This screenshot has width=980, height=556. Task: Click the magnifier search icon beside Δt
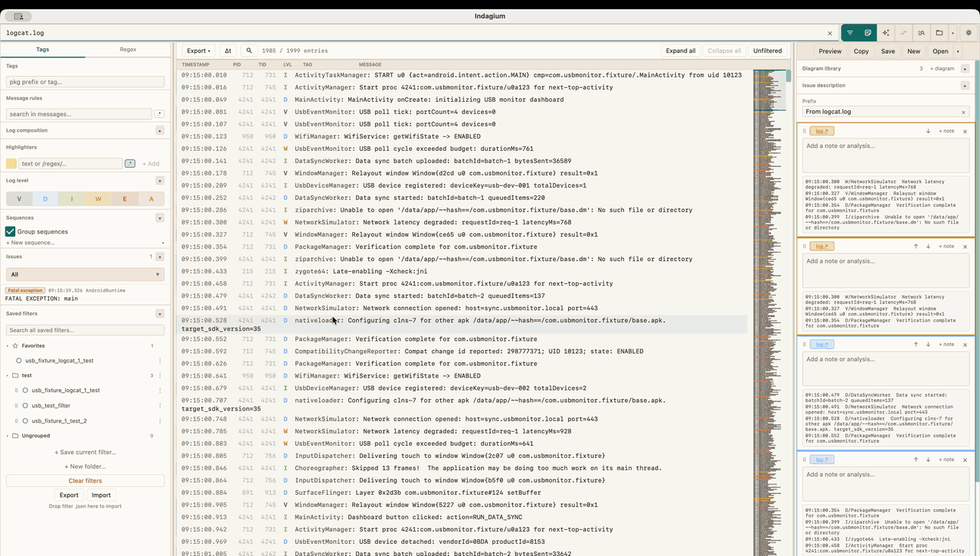pos(249,51)
